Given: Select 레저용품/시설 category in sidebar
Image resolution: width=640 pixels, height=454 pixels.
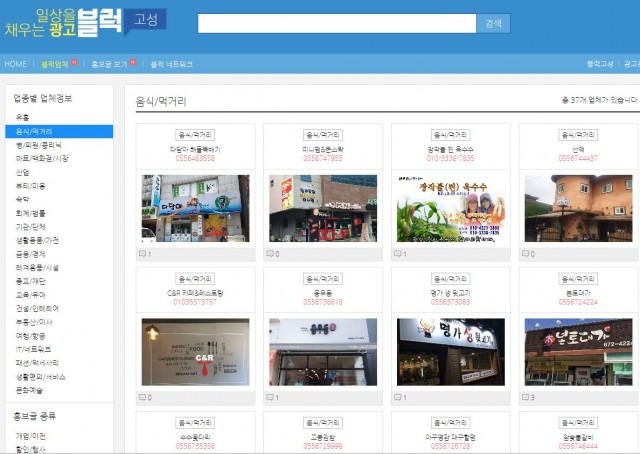Looking at the screenshot, I should point(37,267).
